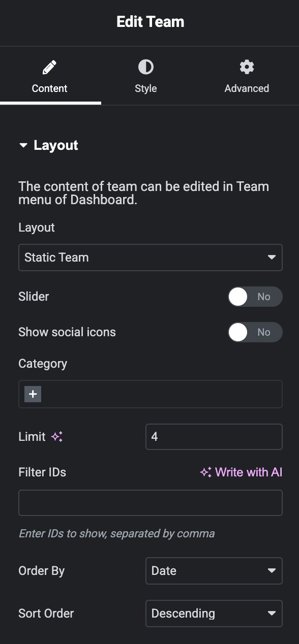Click the Layout section heading
Screen dimensions: 299x644
click(x=56, y=145)
